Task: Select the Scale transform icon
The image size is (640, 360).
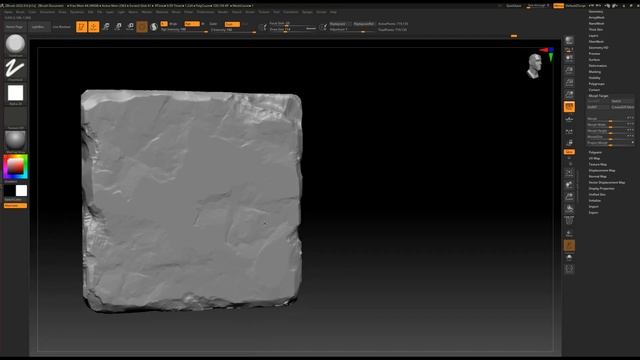Action: point(118,27)
